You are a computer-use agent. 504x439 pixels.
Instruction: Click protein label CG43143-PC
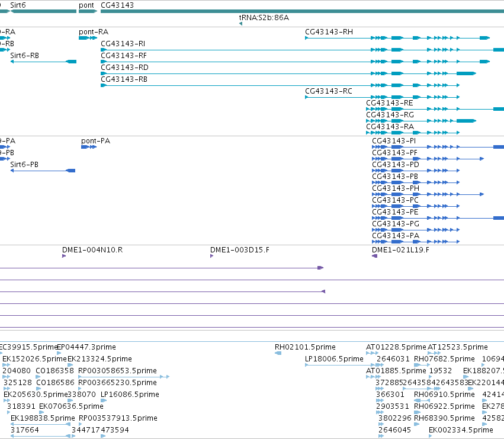tap(396, 200)
